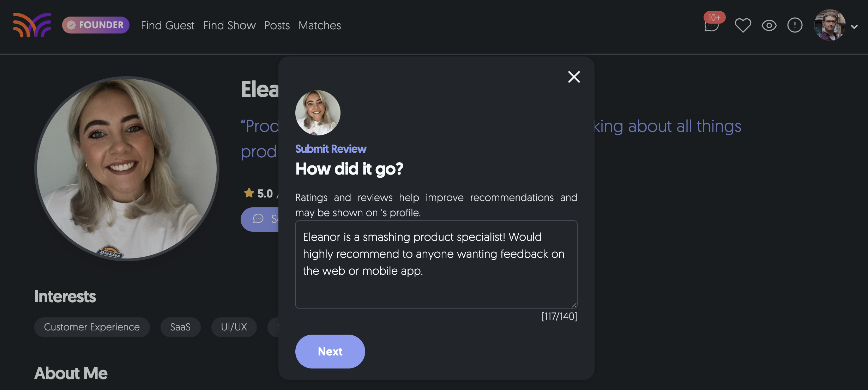The image size is (868, 390).
Task: Click the rainbow app logo
Action: pos(32,25)
